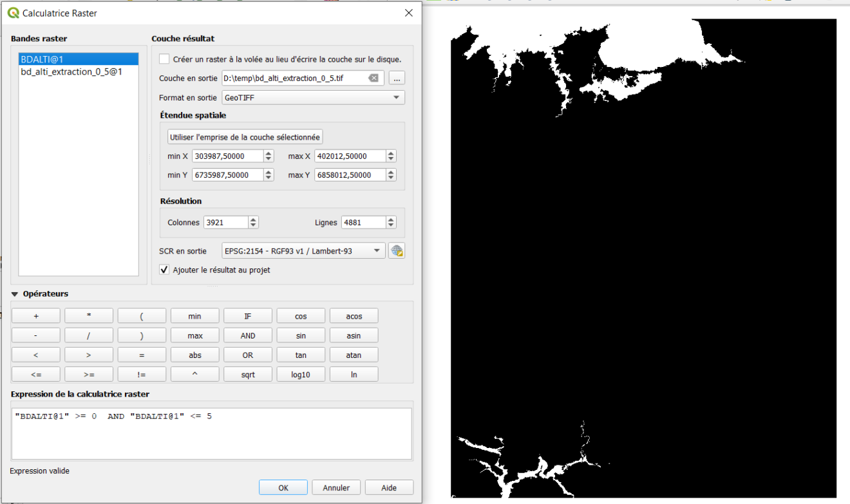Insert the AND operator
Image resolution: width=850 pixels, height=504 pixels.
tap(247, 335)
